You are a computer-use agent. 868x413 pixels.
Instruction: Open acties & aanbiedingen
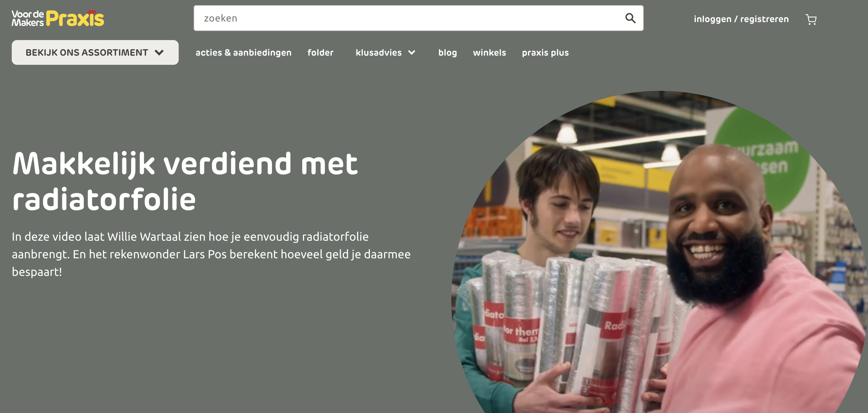pos(243,52)
